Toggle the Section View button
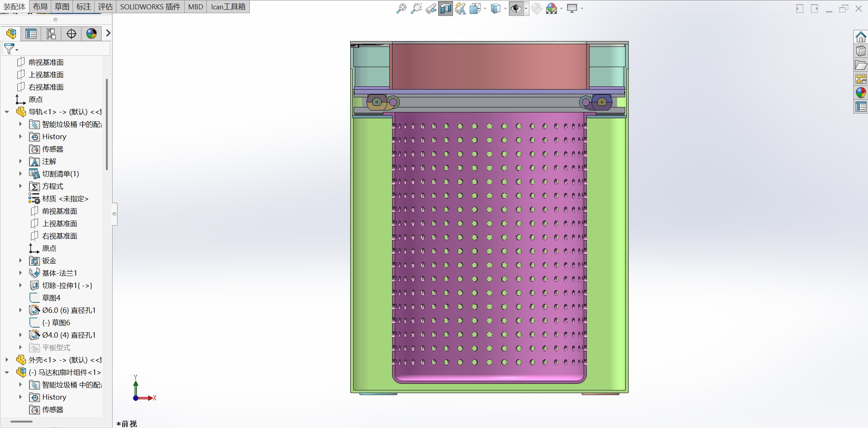 click(445, 9)
